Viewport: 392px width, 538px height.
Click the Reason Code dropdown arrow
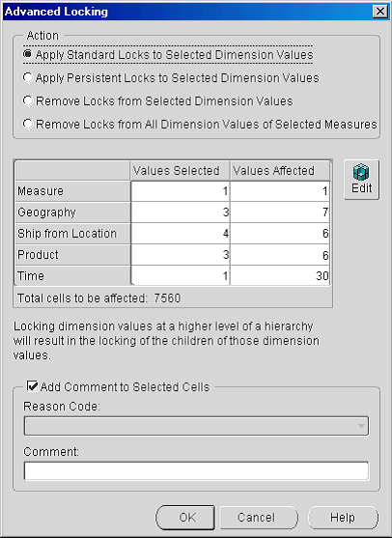(x=361, y=426)
